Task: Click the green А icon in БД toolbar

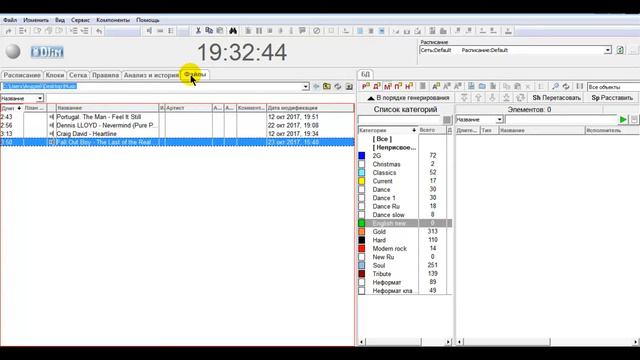Action: (x=436, y=86)
